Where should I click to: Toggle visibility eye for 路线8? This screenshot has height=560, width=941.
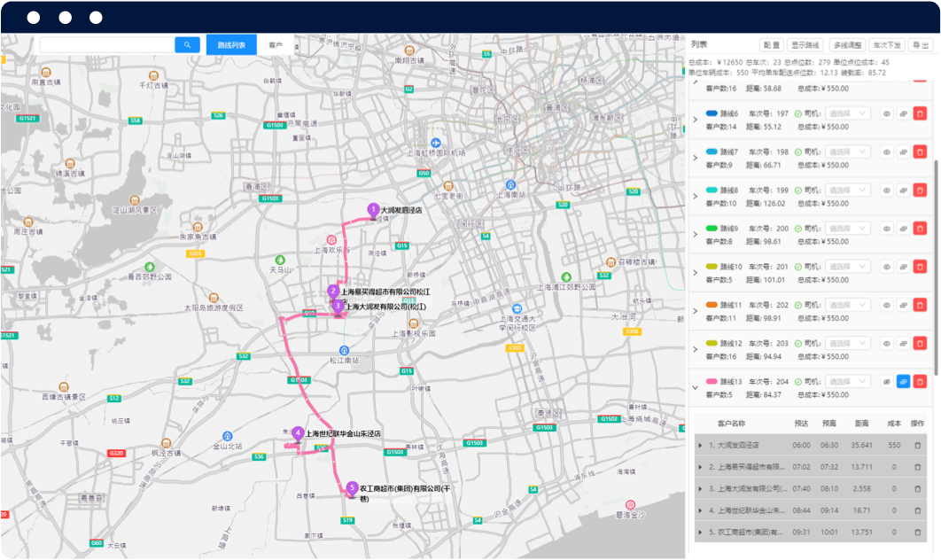click(x=886, y=191)
